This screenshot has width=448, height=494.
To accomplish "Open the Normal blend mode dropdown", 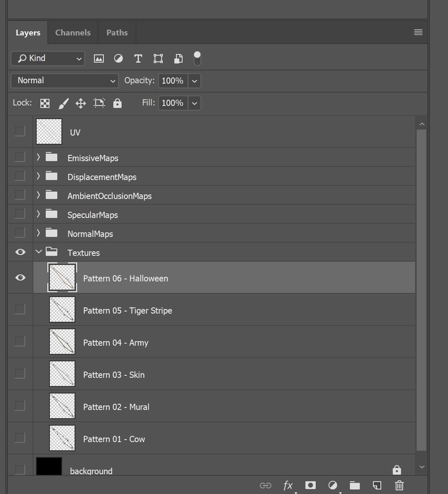I will (65, 81).
